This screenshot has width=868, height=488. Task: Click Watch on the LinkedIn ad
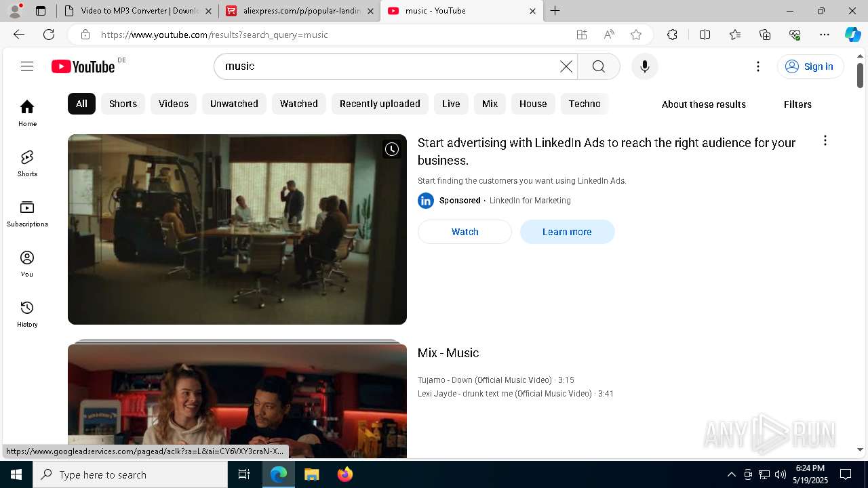[x=465, y=232]
